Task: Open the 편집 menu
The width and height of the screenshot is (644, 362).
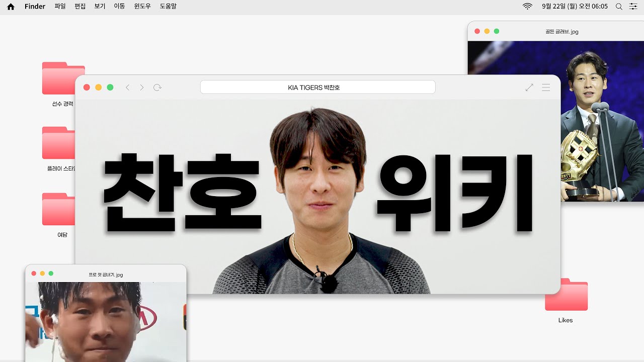Action: point(80,7)
